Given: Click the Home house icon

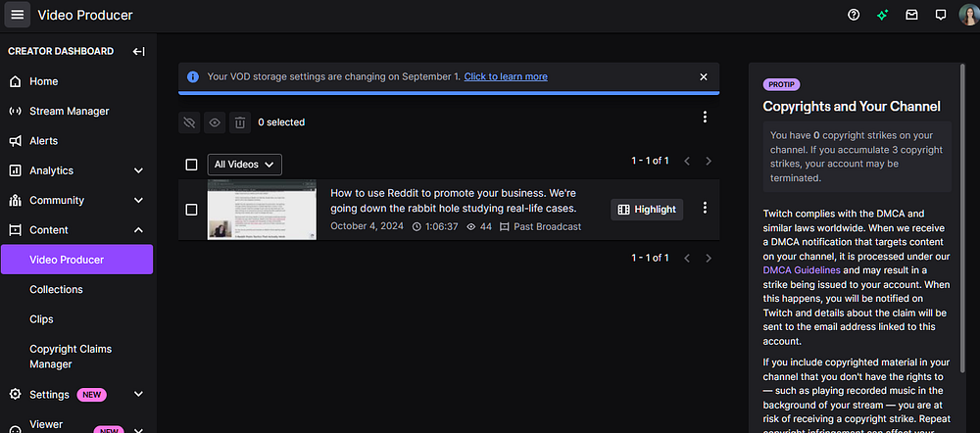Looking at the screenshot, I should tap(16, 82).
